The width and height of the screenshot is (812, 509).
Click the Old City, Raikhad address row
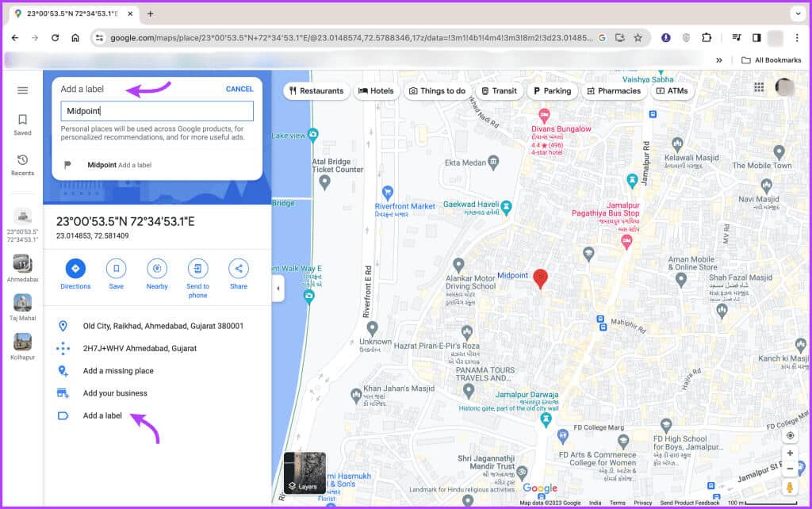pos(157,326)
